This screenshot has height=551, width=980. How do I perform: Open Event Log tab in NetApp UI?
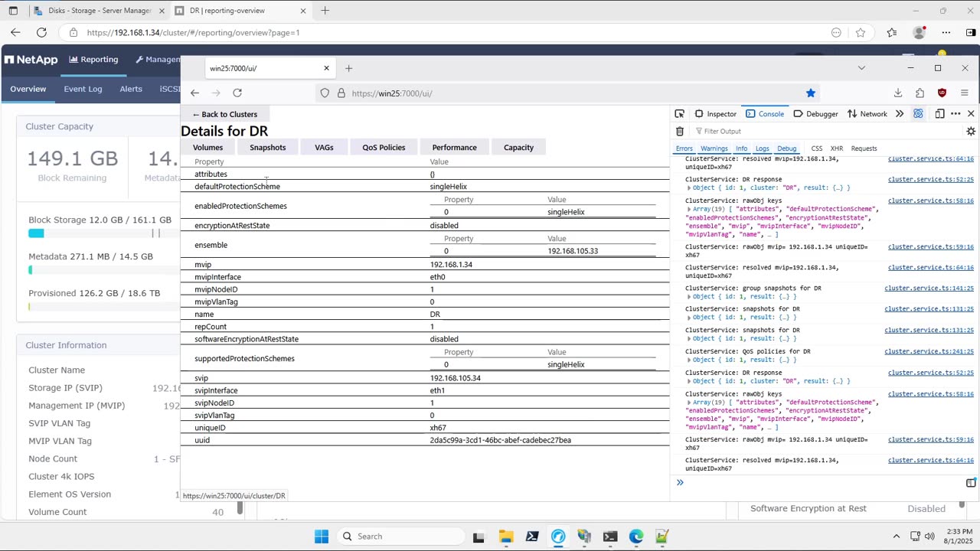click(83, 89)
